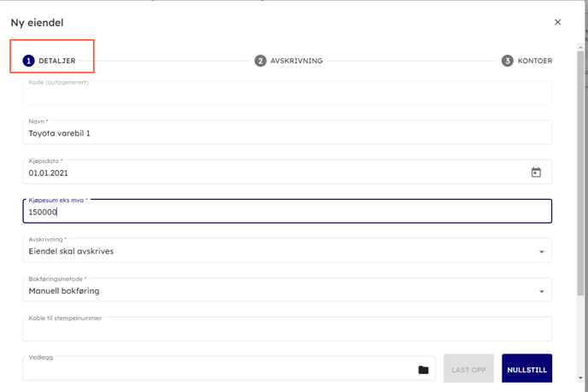This screenshot has width=588, height=392.
Task: Click the step 3 circle icon
Action: point(508,61)
